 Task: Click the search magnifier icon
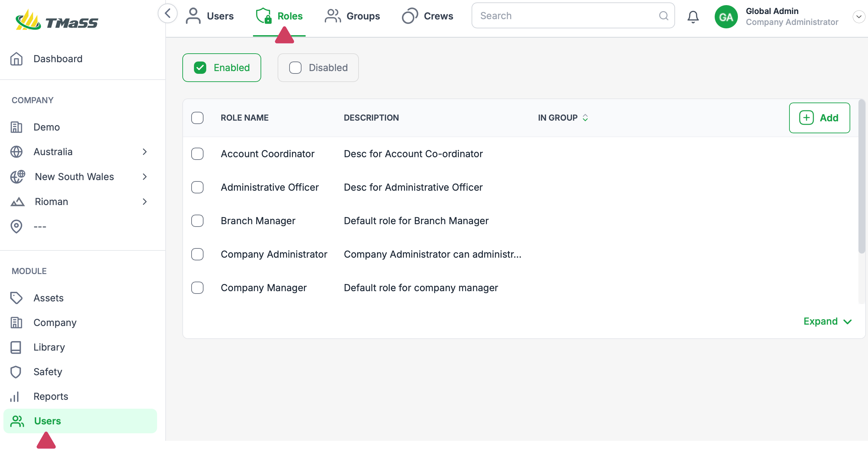[x=663, y=16]
